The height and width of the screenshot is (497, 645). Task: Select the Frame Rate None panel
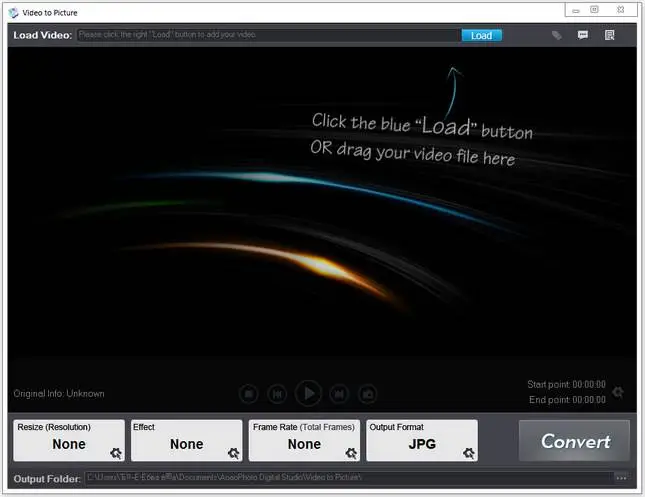(x=304, y=440)
